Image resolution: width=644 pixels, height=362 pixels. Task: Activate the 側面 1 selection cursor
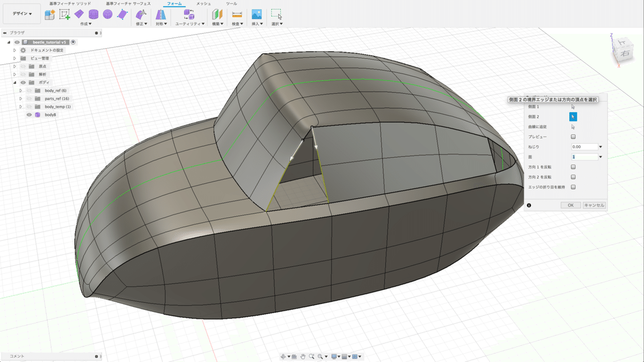[573, 106]
